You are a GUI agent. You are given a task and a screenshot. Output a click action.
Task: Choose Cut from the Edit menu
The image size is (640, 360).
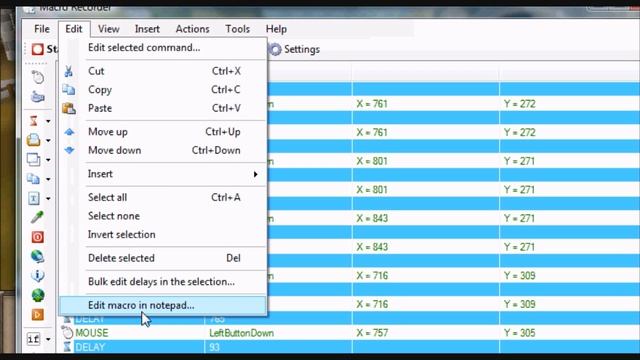[163, 71]
